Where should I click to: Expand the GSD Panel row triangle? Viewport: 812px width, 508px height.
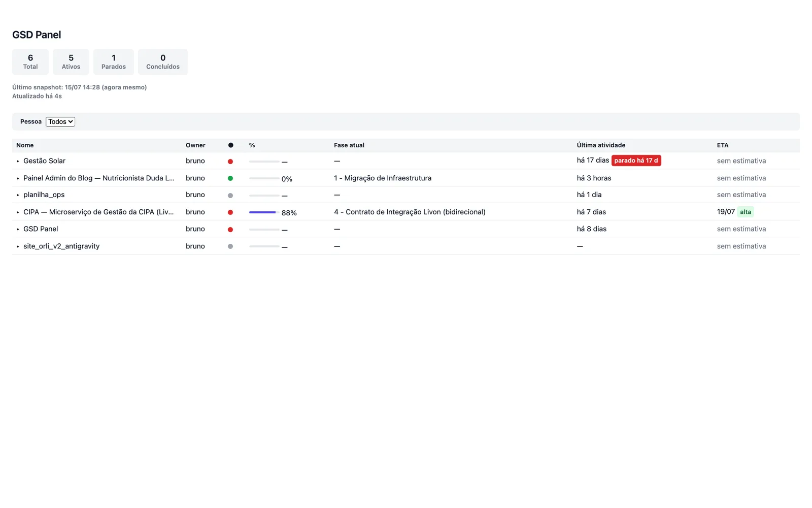pyautogui.click(x=18, y=229)
